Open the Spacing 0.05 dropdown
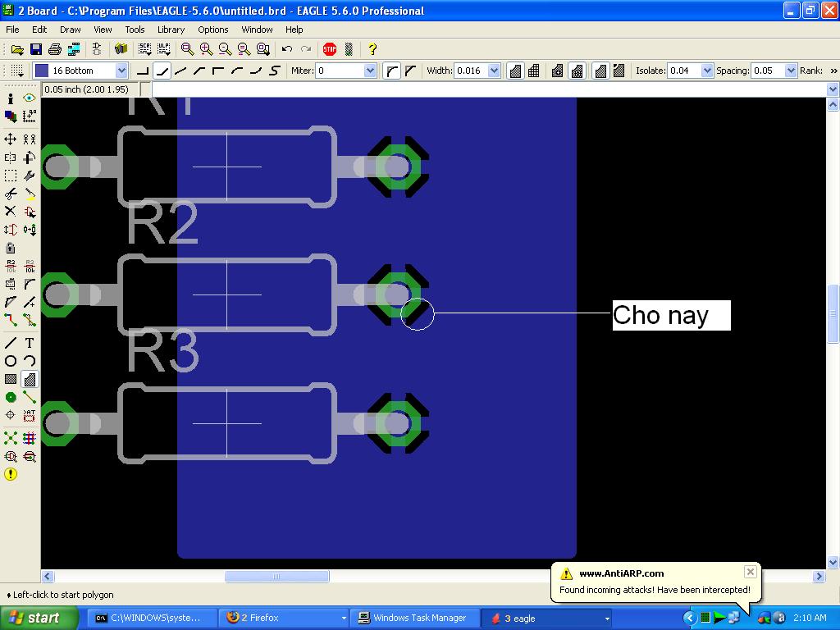The height and width of the screenshot is (630, 840). point(791,71)
